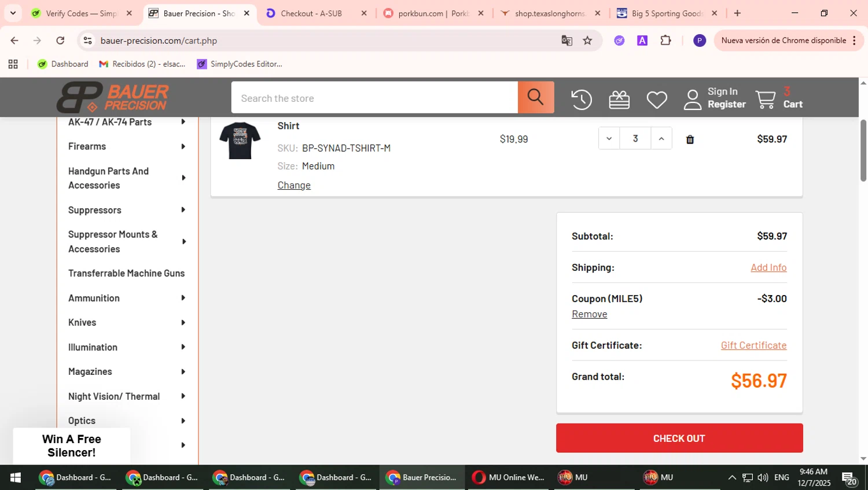Expand Illumination category arrow
The image size is (868, 490).
[183, 347]
